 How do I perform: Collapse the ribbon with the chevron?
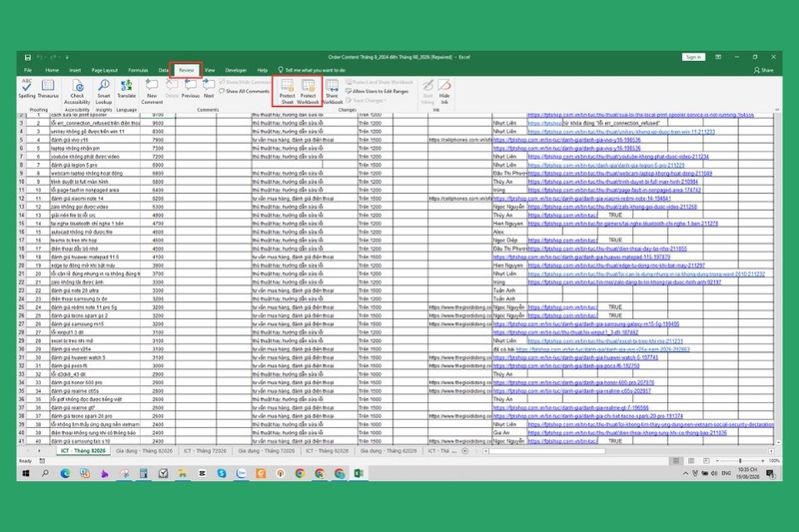pyautogui.click(x=777, y=110)
